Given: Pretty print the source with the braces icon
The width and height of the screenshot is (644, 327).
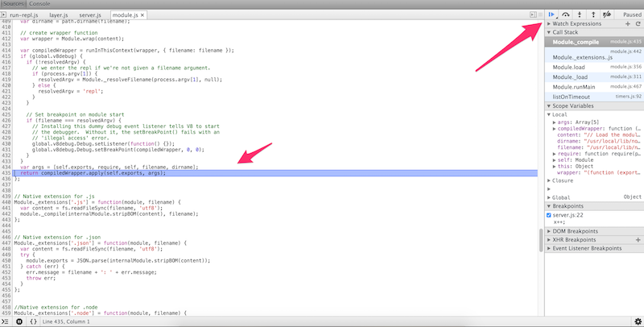Looking at the screenshot, I should (33, 321).
